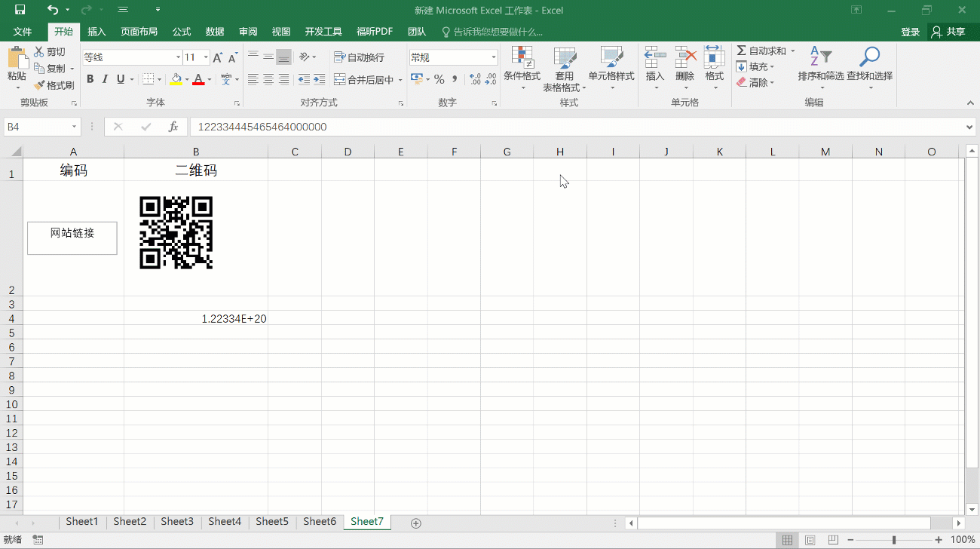Toggle italic formatting
Image resolution: width=980 pixels, height=549 pixels.
click(x=106, y=79)
